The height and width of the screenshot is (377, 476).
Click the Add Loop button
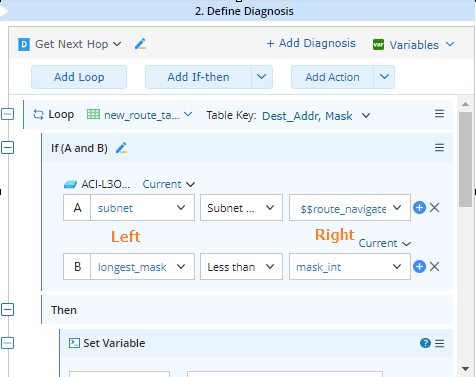[x=79, y=77]
